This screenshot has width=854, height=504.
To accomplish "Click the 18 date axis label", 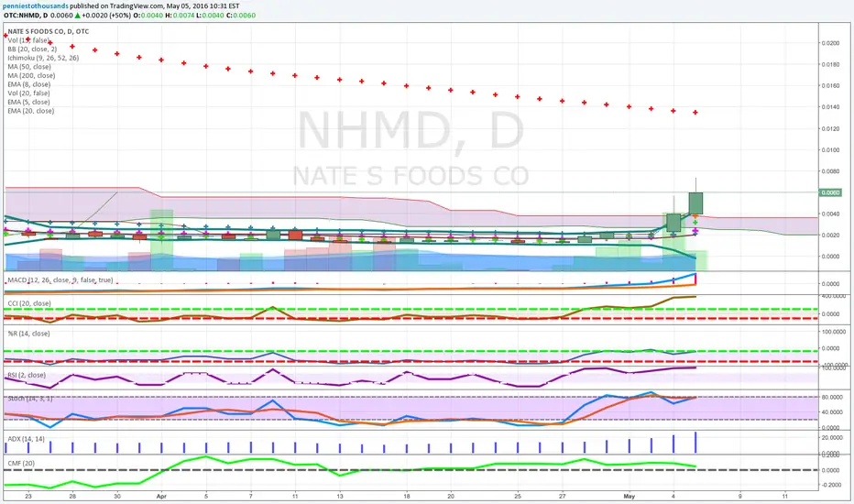I will (406, 497).
